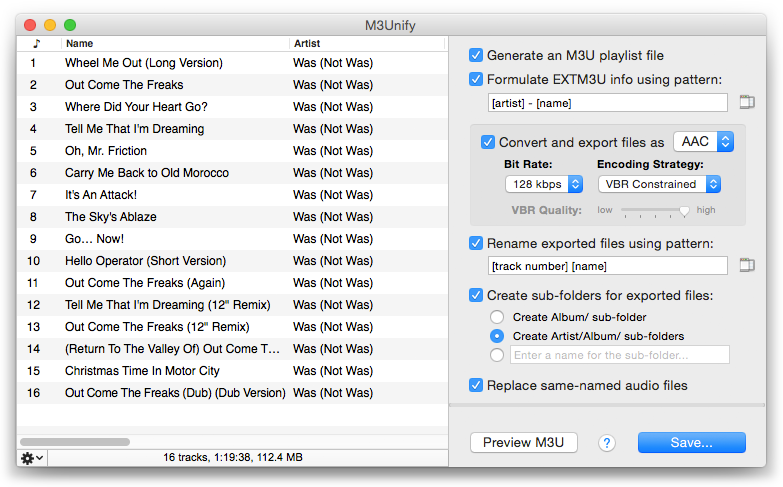Select Create Album/ sub-folder radio option
The image size is (783, 487).
[497, 317]
